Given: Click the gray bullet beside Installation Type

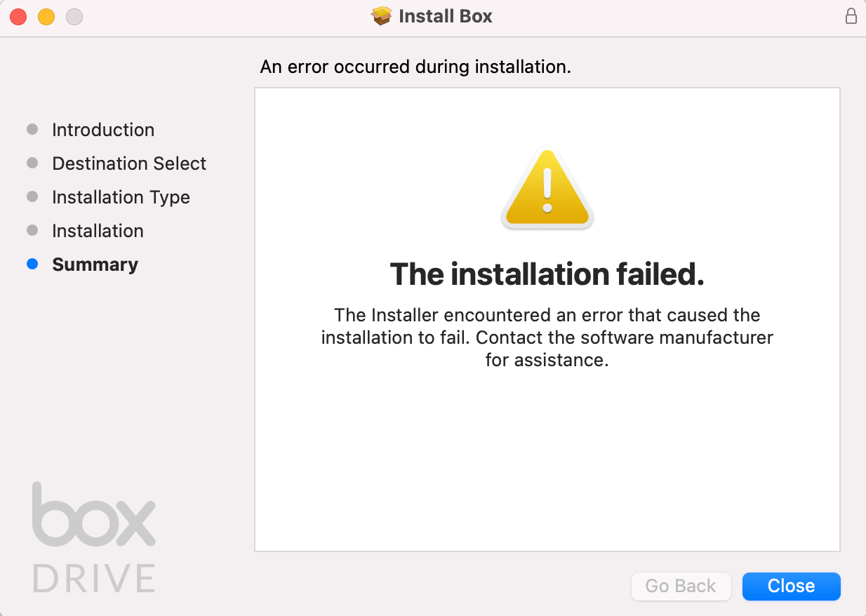Looking at the screenshot, I should [x=32, y=196].
